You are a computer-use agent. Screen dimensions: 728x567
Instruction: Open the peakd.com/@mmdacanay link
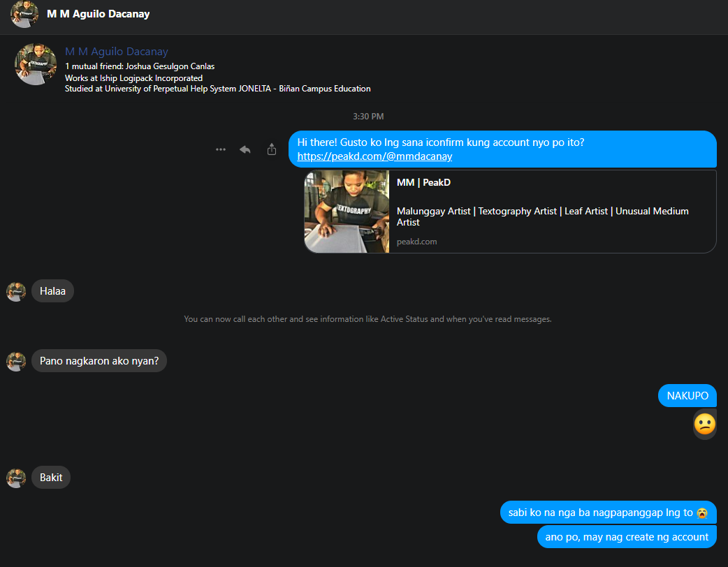tap(374, 156)
